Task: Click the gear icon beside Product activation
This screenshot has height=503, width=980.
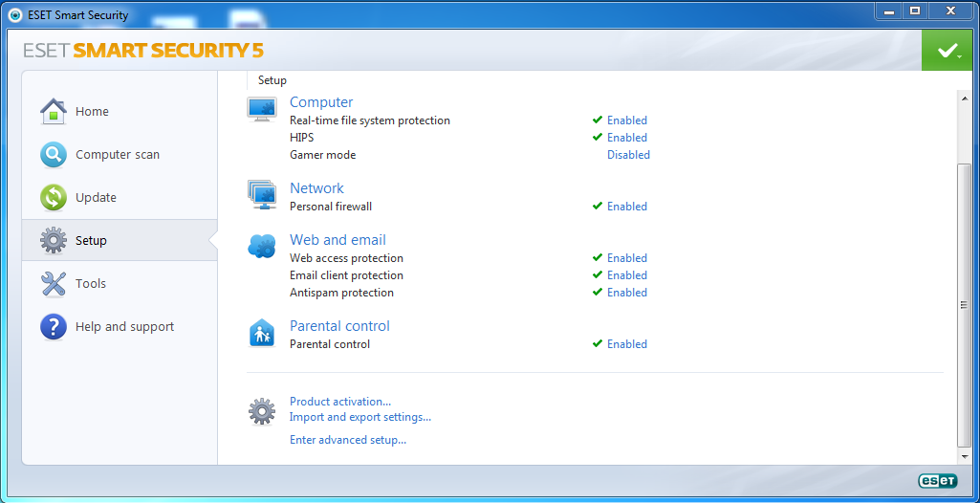Action: coord(262,411)
